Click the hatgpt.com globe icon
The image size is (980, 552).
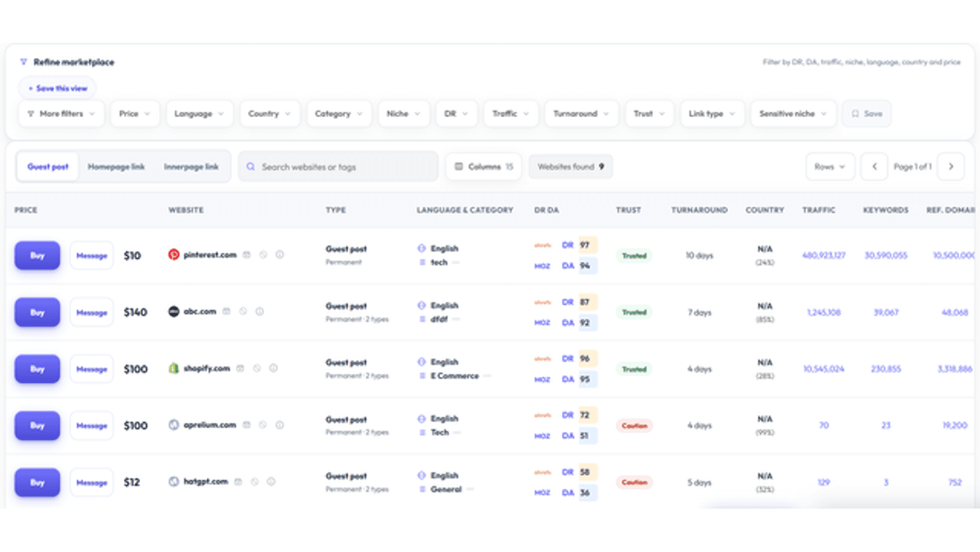point(173,482)
